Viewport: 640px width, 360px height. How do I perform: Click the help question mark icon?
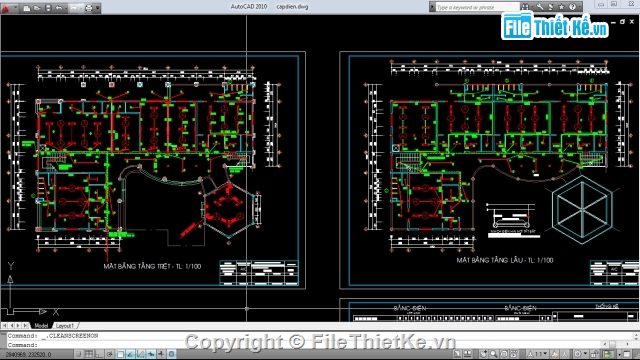click(572, 7)
